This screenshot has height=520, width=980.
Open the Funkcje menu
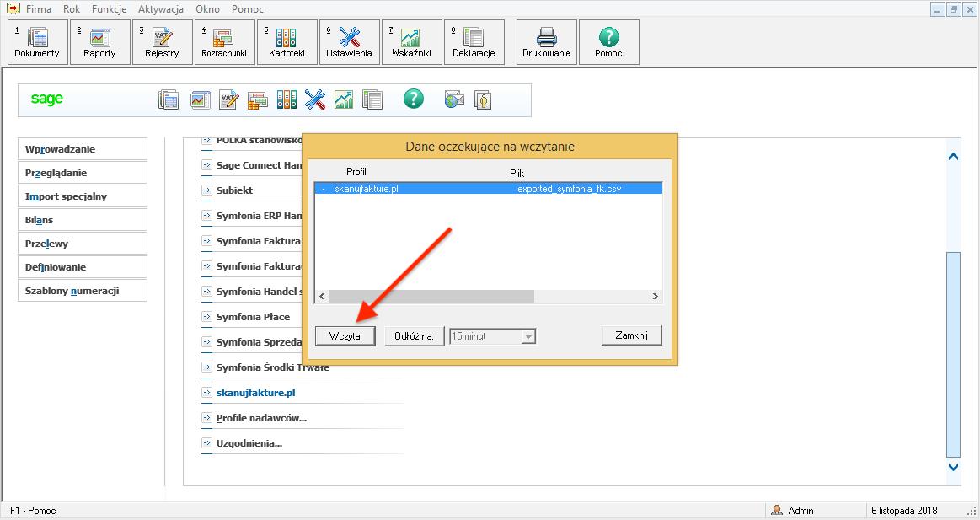coord(109,9)
